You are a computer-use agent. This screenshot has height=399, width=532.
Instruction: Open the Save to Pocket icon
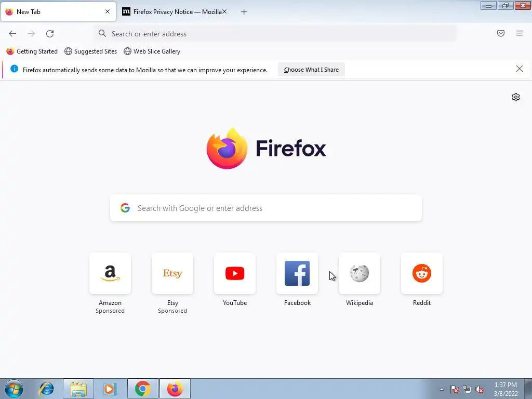coord(501,33)
